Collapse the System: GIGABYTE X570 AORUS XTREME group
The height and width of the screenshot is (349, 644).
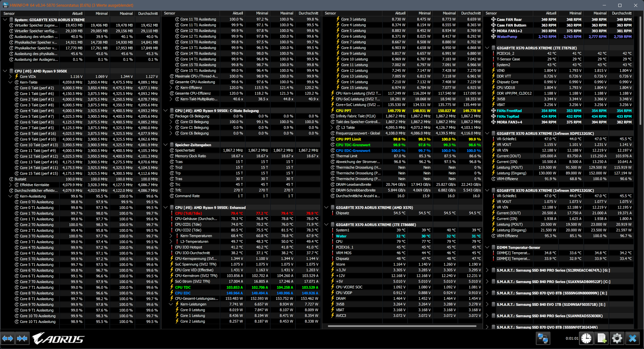click(5, 20)
